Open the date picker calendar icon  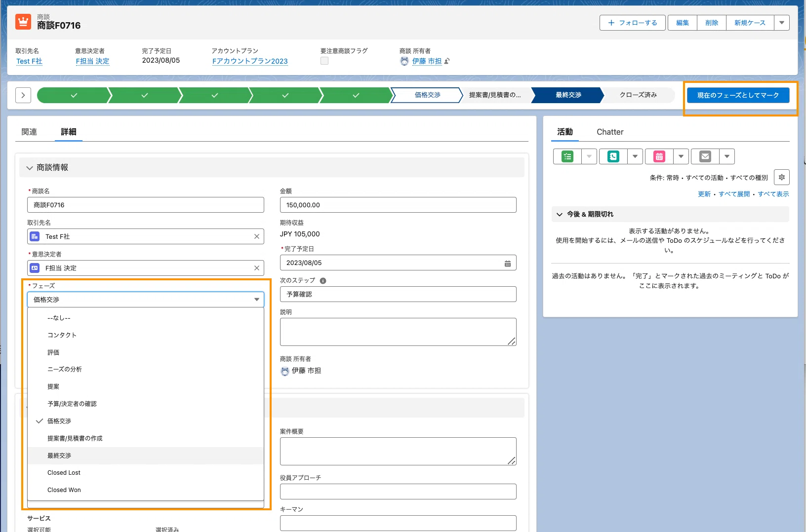(508, 264)
